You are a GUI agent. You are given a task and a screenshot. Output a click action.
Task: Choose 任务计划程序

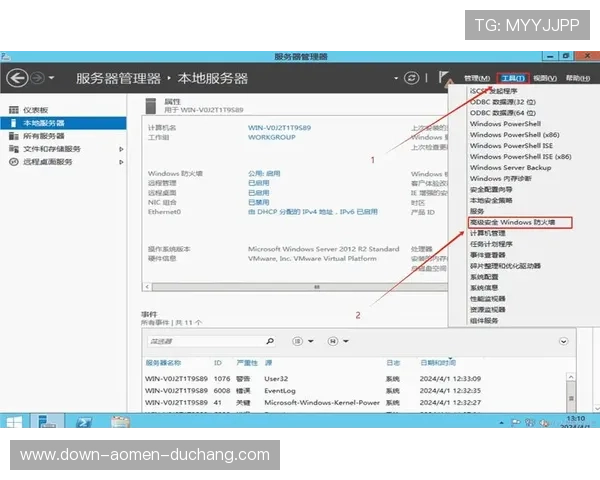(491, 244)
